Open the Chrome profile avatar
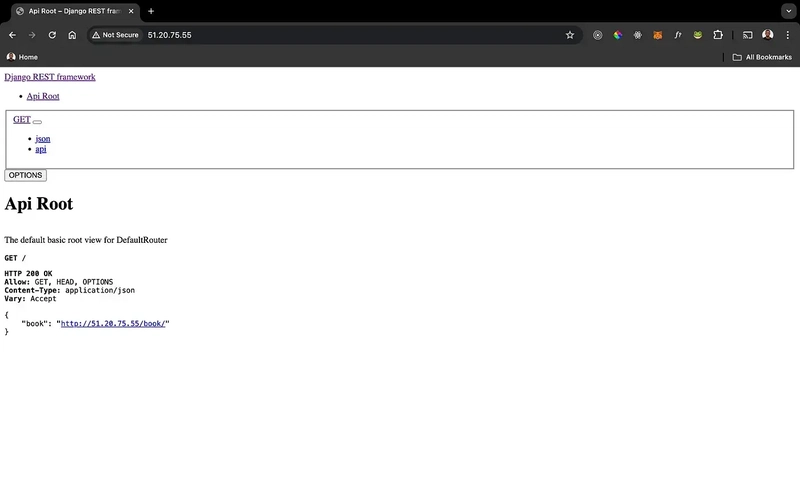Screen dimensions: 800x500 767,35
